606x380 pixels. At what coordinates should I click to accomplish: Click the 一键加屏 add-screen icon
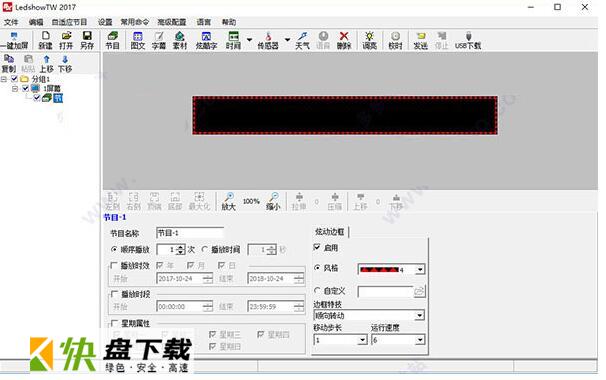click(x=14, y=41)
